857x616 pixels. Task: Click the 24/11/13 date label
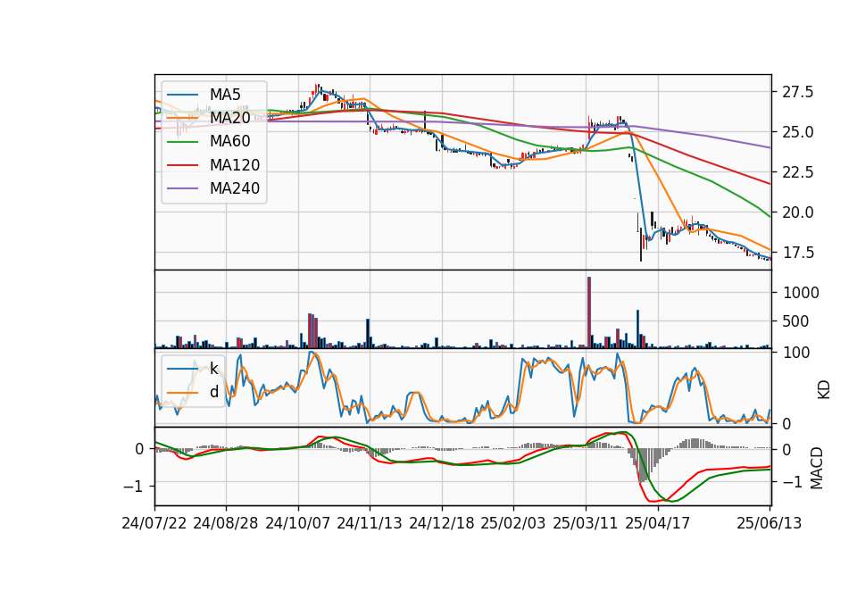tap(370, 523)
